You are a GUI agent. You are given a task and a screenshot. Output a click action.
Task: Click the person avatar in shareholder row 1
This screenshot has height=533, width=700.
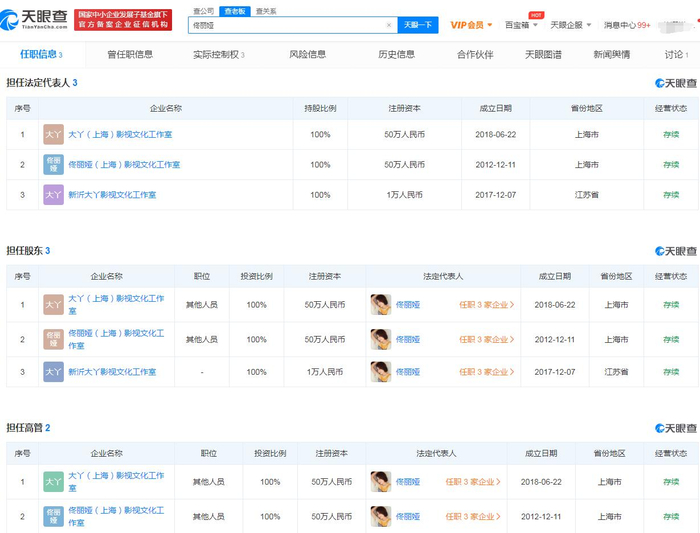[380, 304]
